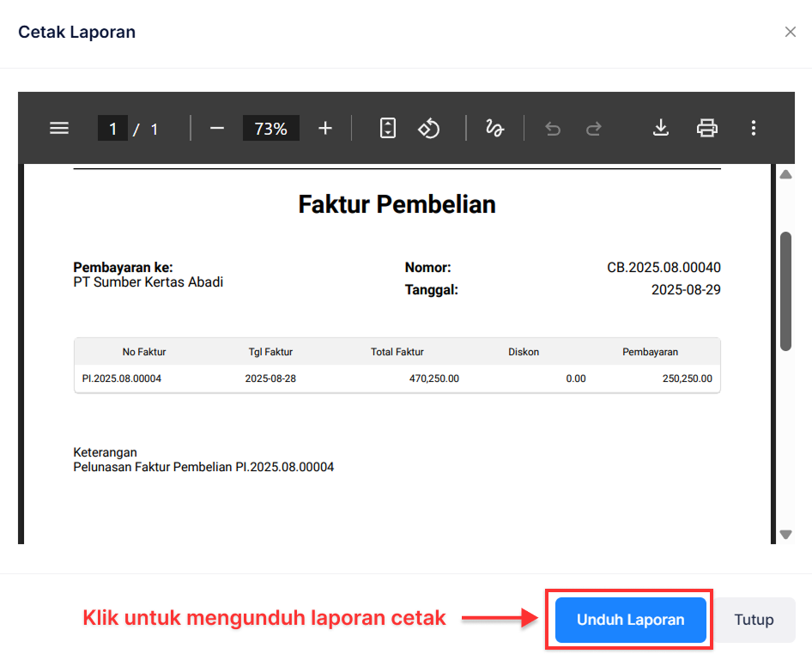Open the three-dot more options menu
812x660 pixels.
(x=753, y=127)
